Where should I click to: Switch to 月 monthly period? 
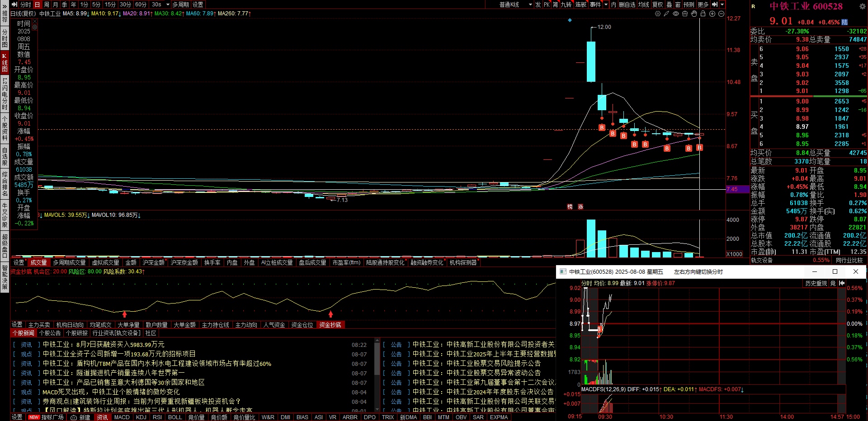point(55,5)
